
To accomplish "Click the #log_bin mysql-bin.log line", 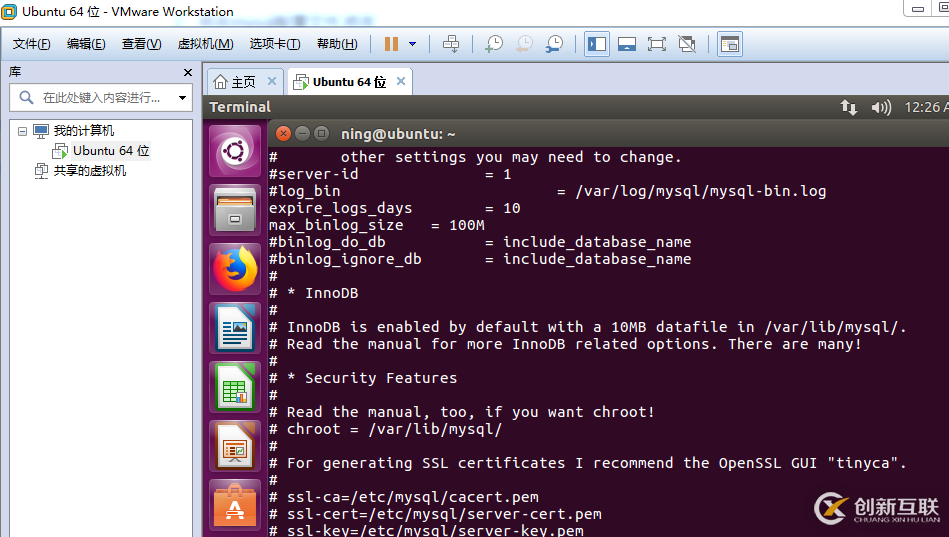I will [547, 191].
